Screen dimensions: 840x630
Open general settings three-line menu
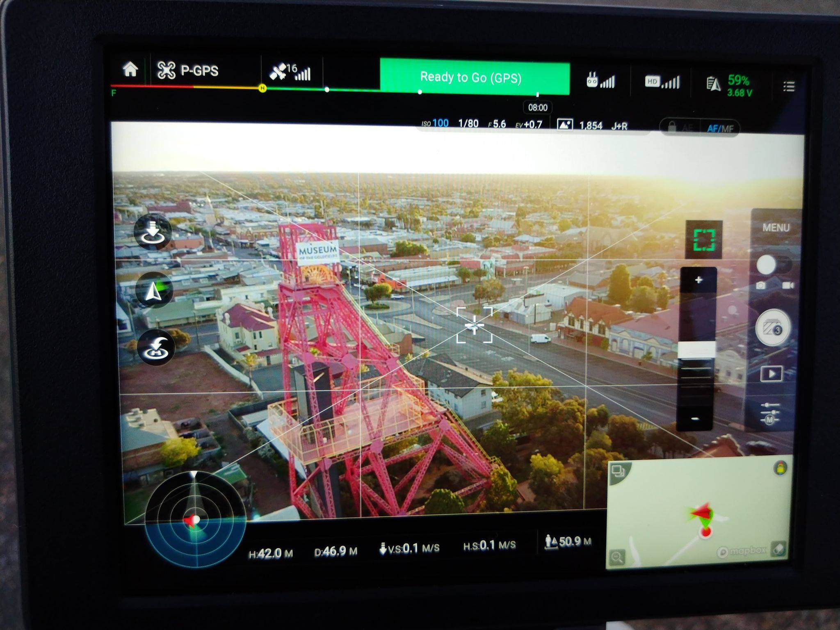pos(789,86)
